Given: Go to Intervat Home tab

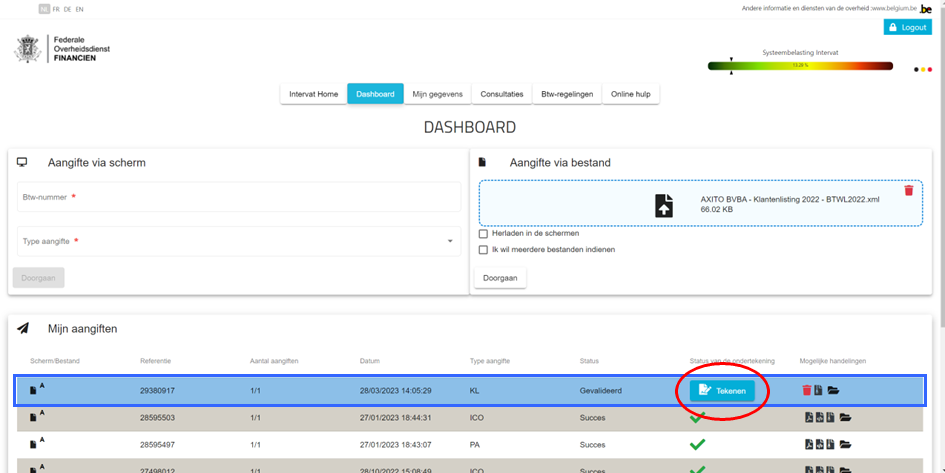Looking at the screenshot, I should point(313,94).
